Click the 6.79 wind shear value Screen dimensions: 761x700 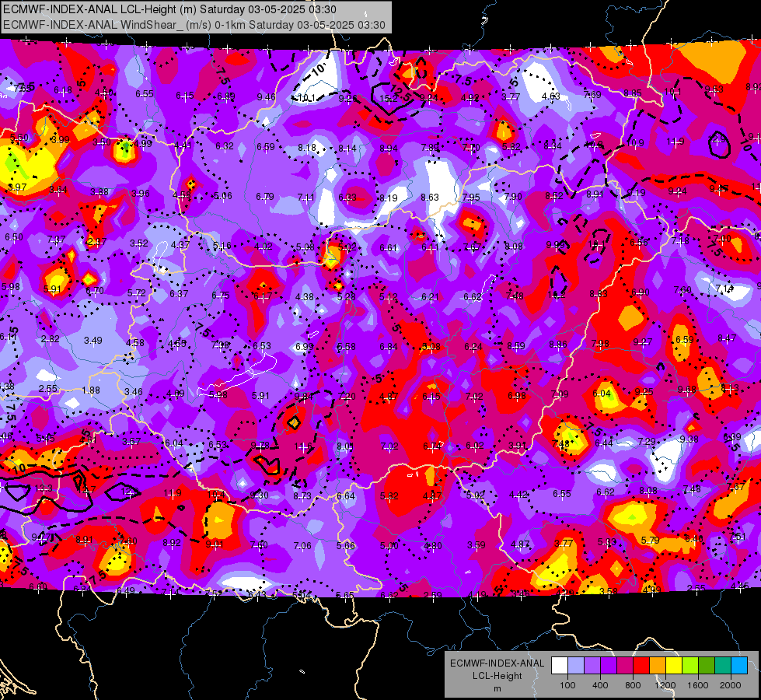point(265,197)
